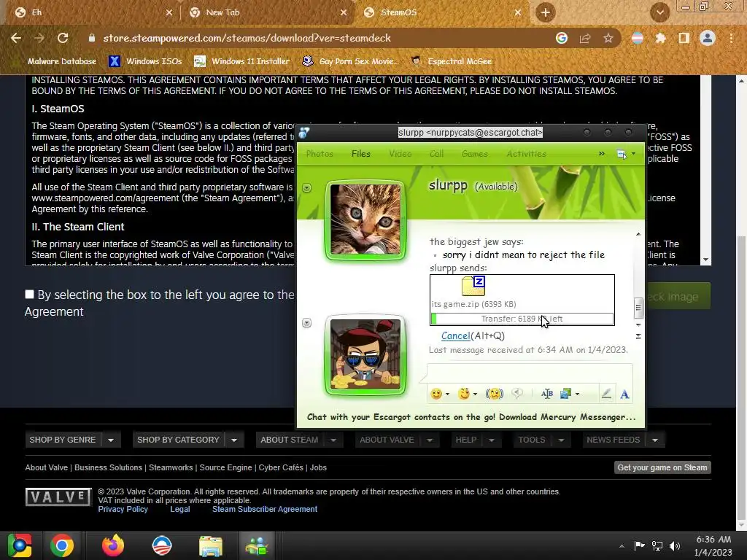This screenshot has height=560, width=747.
Task: Click the striped flag extension icon in Chrome
Action: point(638,38)
